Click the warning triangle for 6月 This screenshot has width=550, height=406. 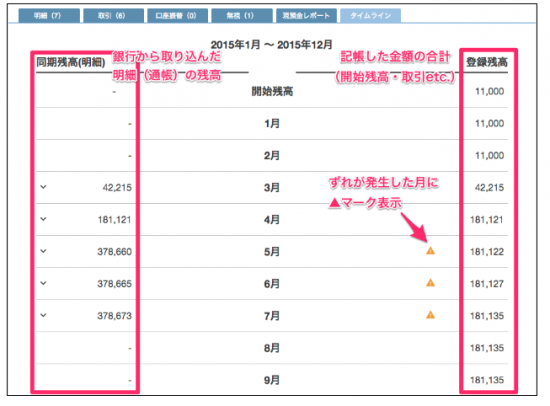430,282
